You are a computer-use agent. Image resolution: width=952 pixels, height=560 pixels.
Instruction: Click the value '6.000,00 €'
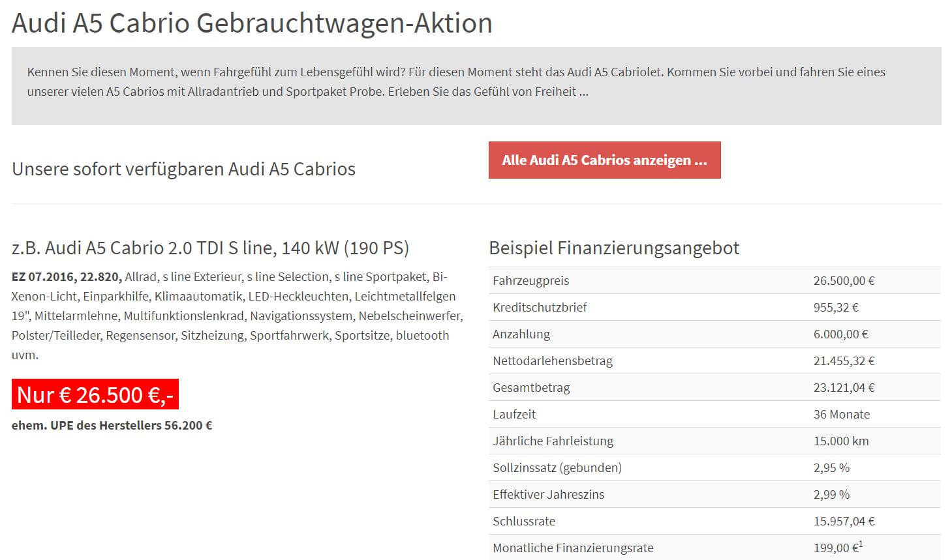(840, 334)
